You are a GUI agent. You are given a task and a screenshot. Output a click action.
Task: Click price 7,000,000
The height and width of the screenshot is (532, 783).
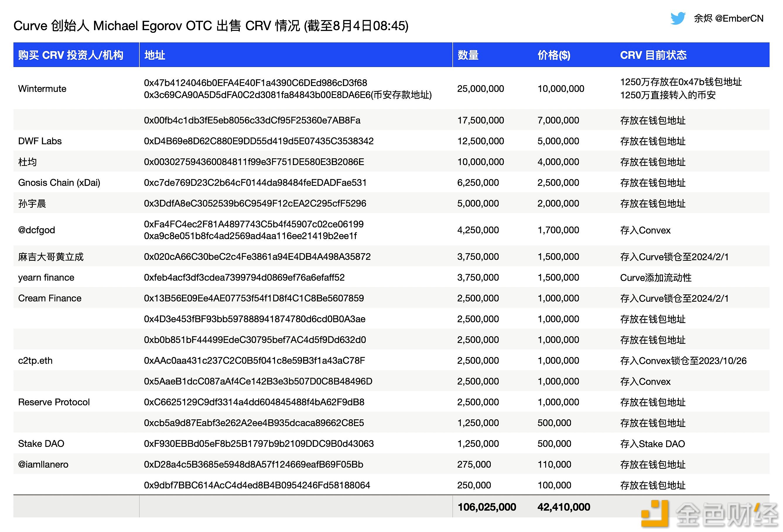point(558,121)
